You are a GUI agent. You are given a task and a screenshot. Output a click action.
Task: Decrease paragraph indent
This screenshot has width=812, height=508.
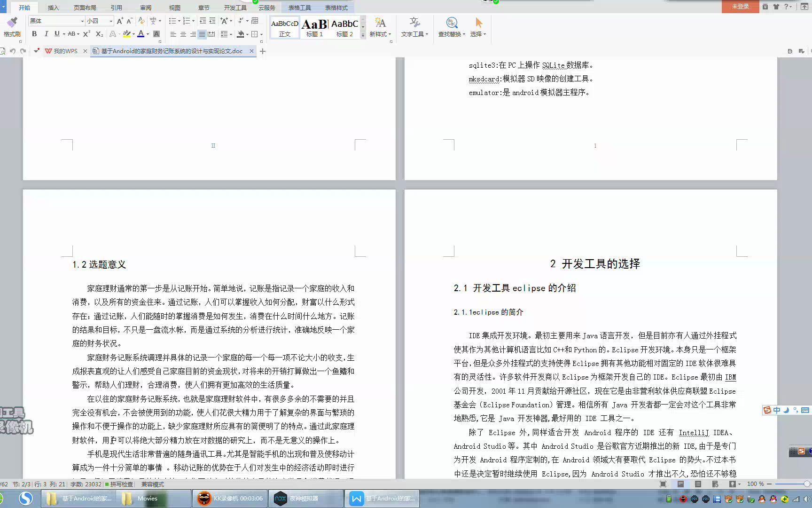click(x=203, y=21)
